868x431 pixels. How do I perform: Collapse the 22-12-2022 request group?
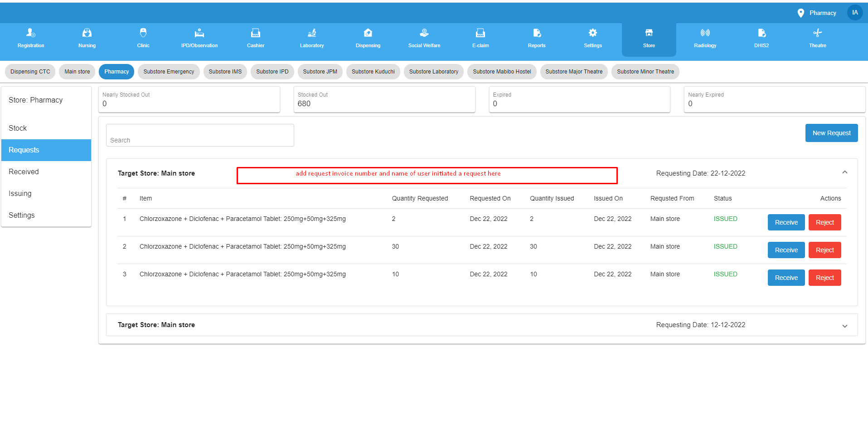click(844, 172)
